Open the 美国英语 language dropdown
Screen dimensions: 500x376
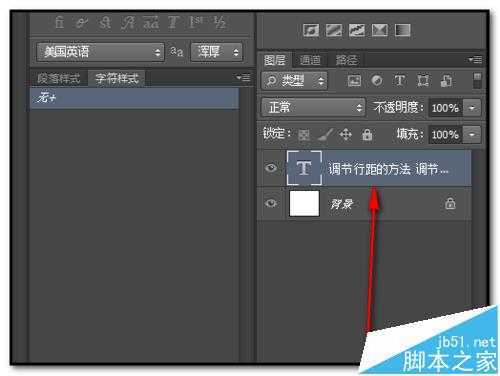coord(100,52)
